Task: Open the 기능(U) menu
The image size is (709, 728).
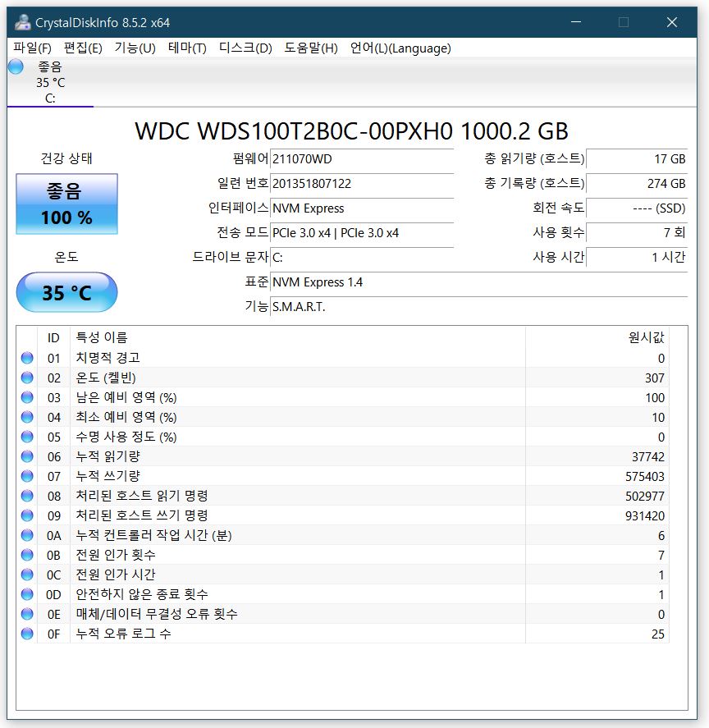Action: coord(135,48)
